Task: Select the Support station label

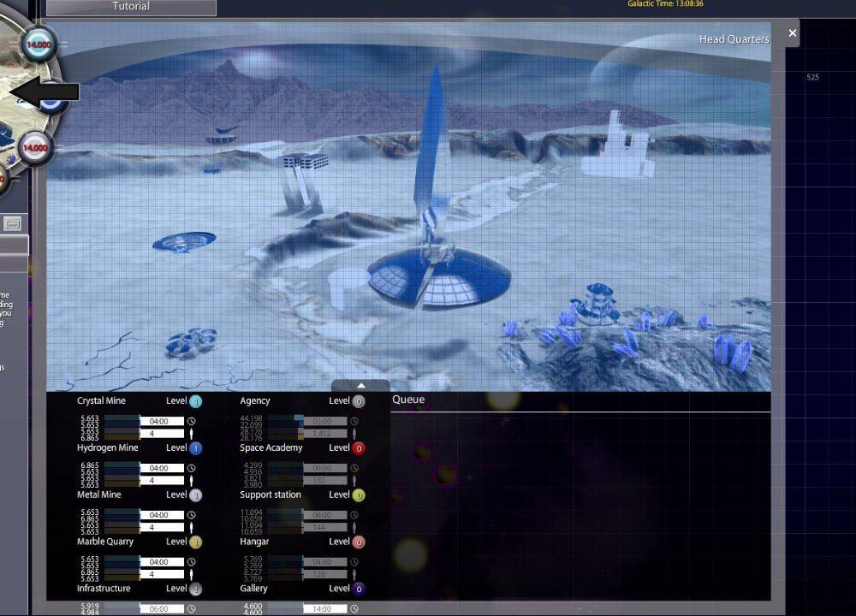Action: coord(270,495)
